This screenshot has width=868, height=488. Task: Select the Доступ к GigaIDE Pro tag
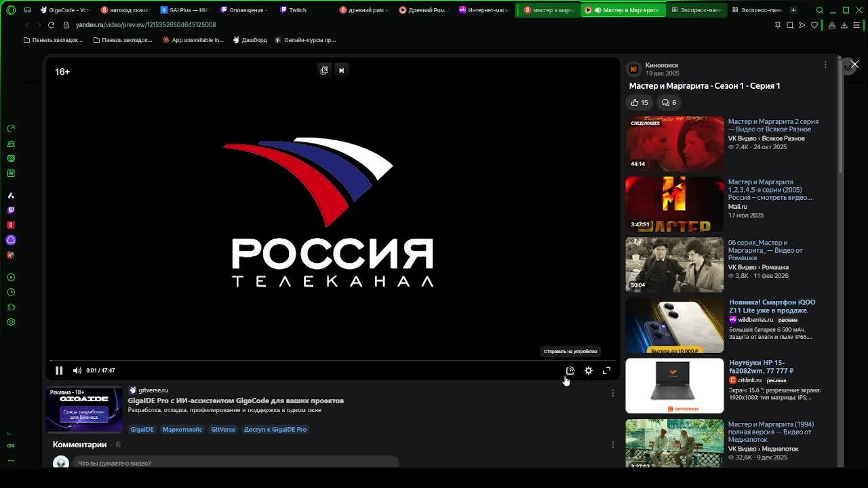(275, 429)
